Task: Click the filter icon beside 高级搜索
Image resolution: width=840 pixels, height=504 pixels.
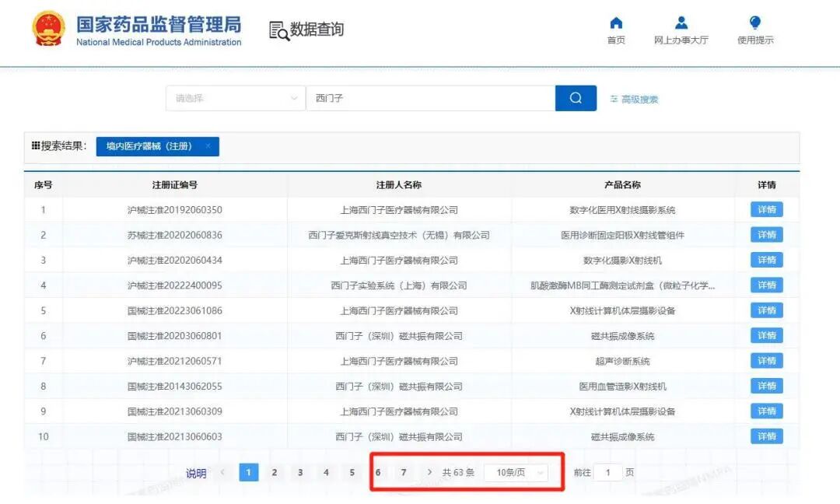Action: coord(614,97)
